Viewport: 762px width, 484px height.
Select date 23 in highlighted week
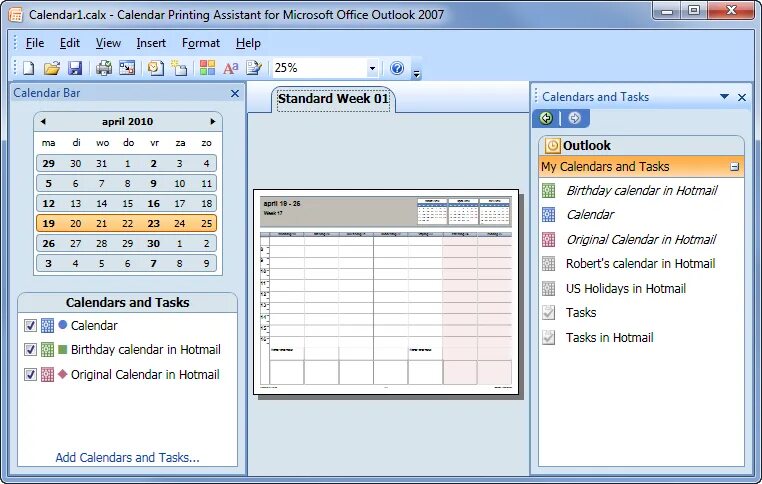pos(154,224)
